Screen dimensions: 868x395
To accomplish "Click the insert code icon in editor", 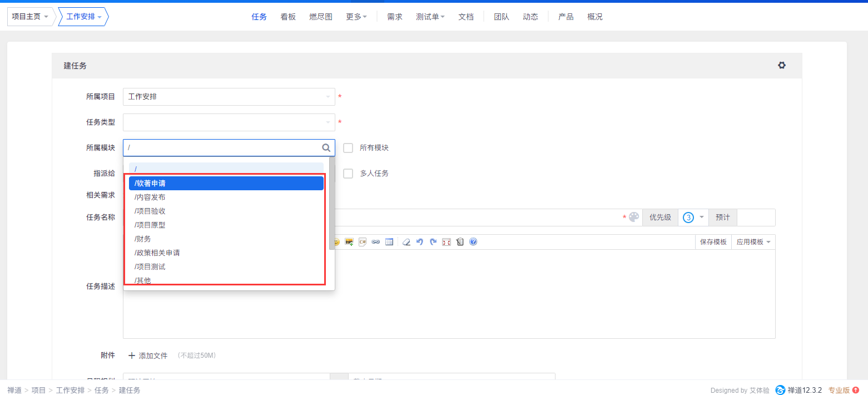I will pos(363,242).
